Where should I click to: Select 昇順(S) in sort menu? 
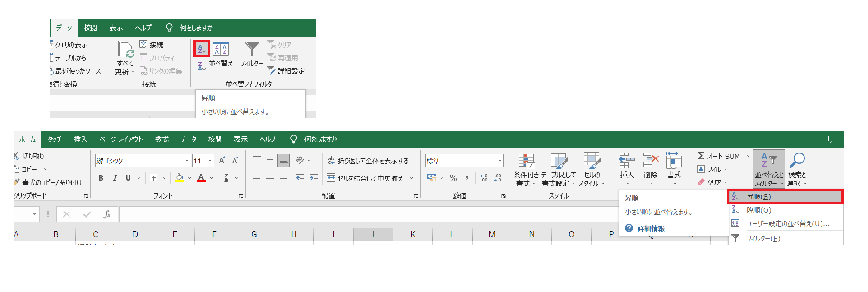point(785,196)
